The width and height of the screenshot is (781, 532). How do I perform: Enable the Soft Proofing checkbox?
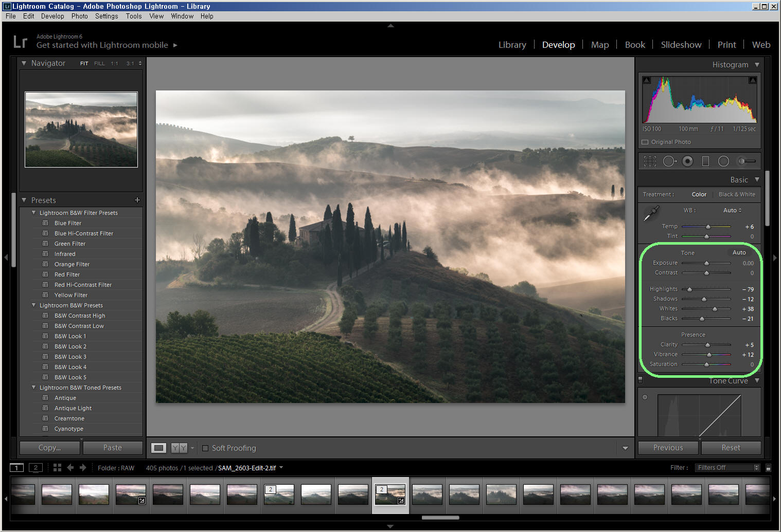[205, 448]
